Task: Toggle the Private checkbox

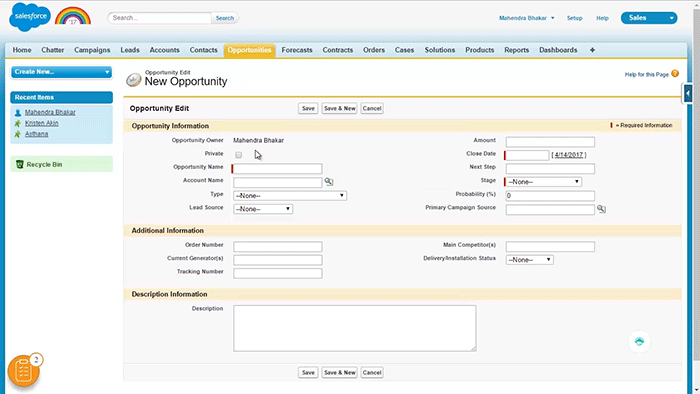Action: (x=238, y=155)
